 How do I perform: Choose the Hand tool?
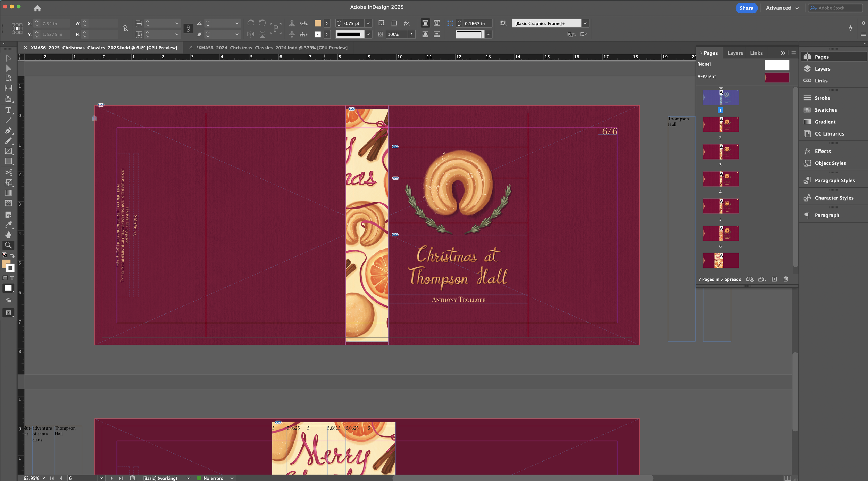point(8,235)
